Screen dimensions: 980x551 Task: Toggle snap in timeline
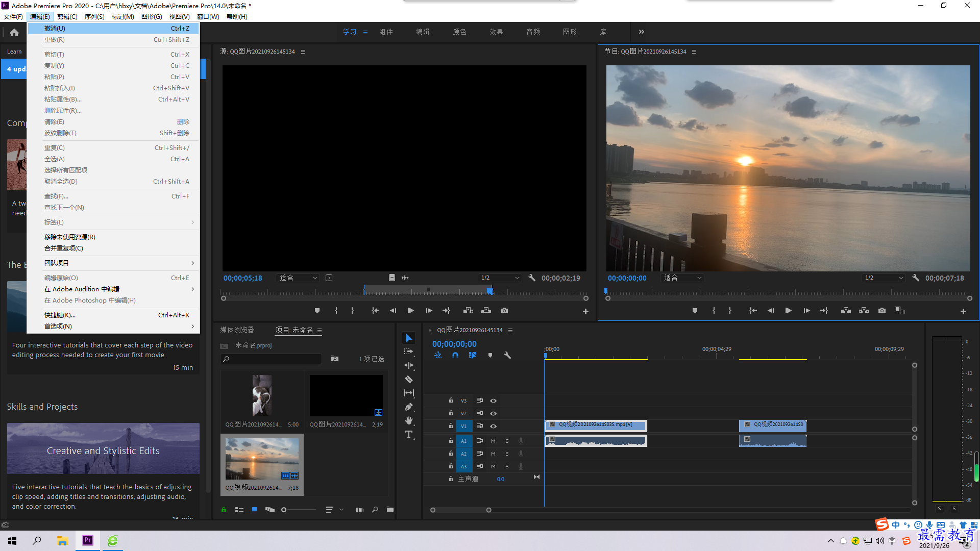(455, 355)
